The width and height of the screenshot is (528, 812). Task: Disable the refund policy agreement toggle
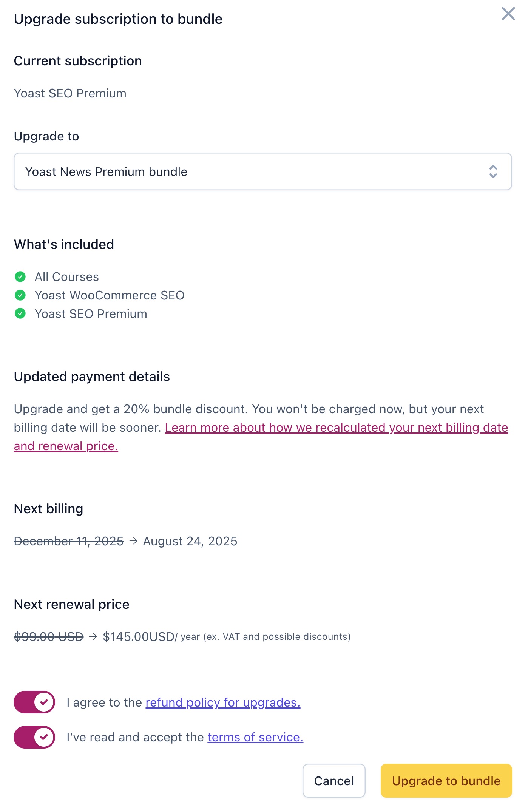coord(34,703)
